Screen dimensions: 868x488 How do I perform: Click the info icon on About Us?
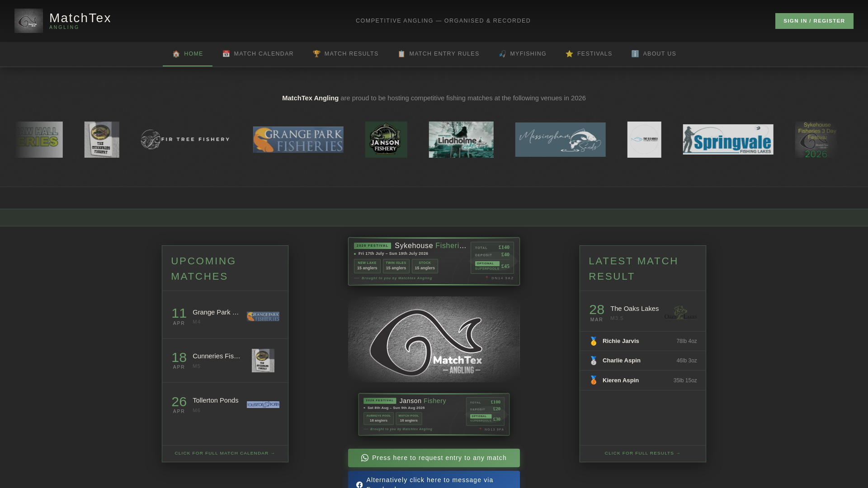[x=635, y=54]
